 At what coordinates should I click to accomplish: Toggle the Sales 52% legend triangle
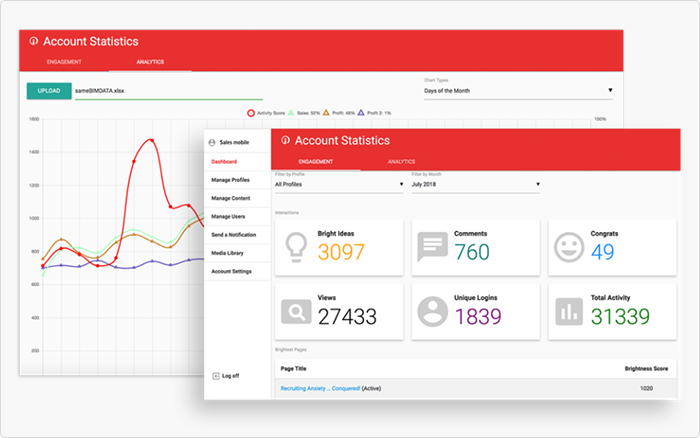[291, 113]
